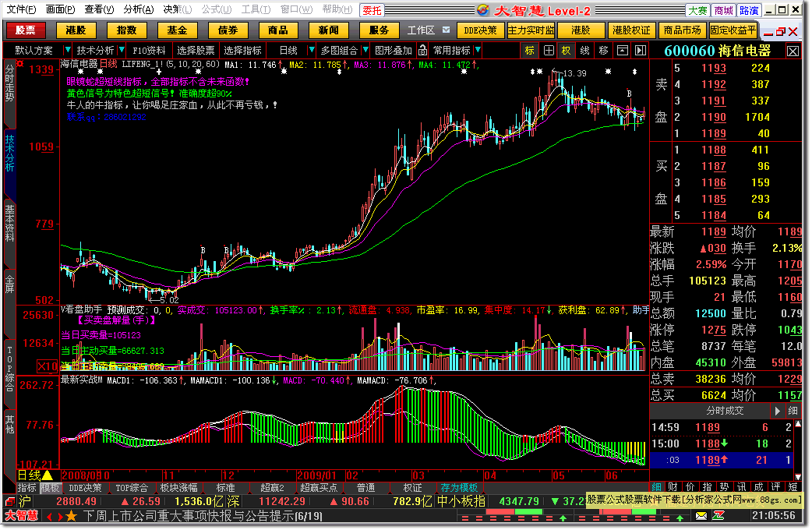Select the first 港股 main tab
Screen dimensions: 812x530
[76, 30]
